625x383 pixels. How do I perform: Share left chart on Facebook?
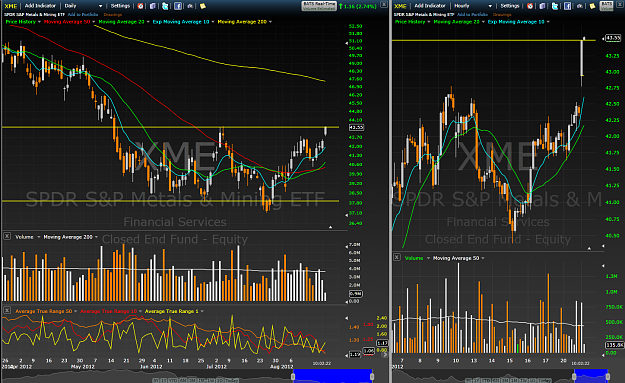(178, 6)
